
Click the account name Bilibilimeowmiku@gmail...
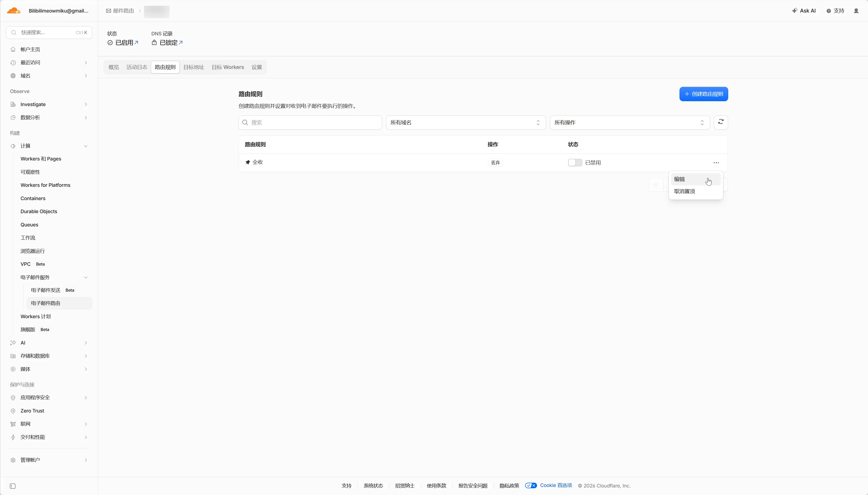[58, 11]
